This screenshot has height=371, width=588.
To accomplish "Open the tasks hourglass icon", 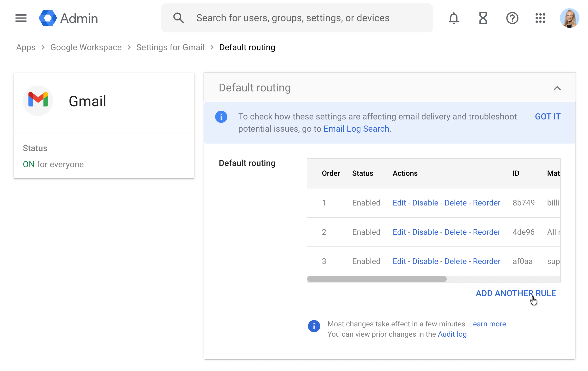I will click(x=483, y=18).
